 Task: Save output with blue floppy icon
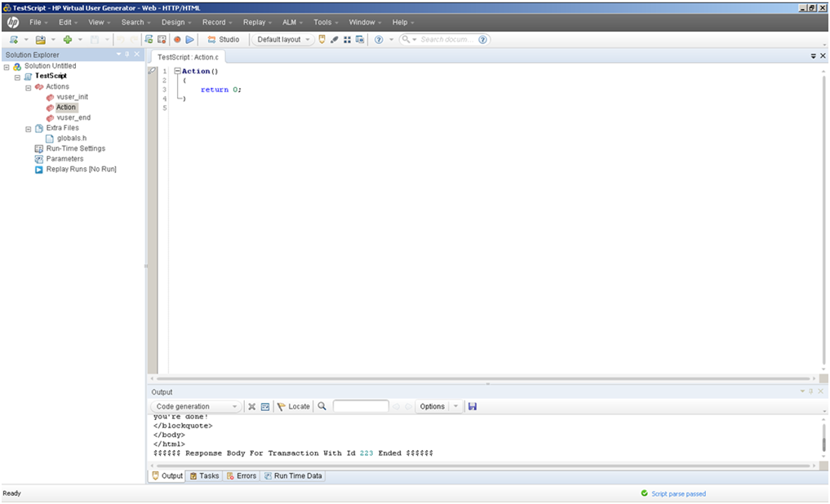(473, 407)
